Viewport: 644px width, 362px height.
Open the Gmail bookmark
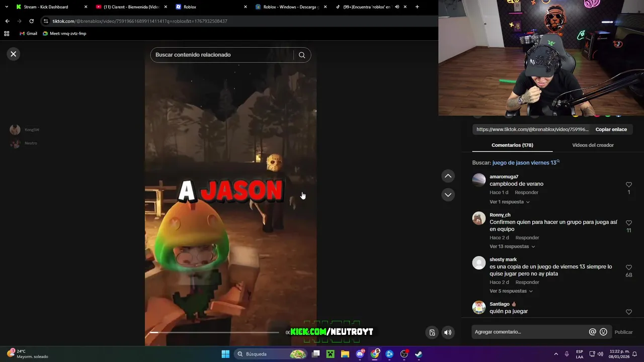pos(28,34)
